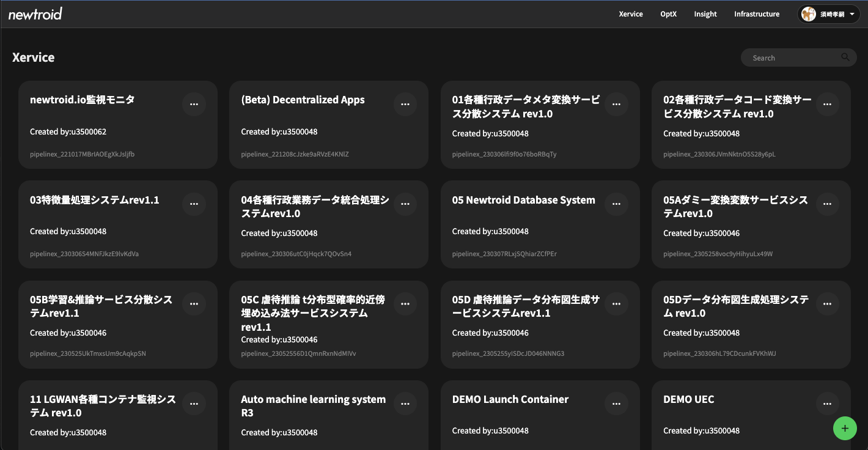Click pipeline ID pipelinex_221208cJzke9aRVzE4KNlZ
The height and width of the screenshot is (450, 868).
click(295, 154)
